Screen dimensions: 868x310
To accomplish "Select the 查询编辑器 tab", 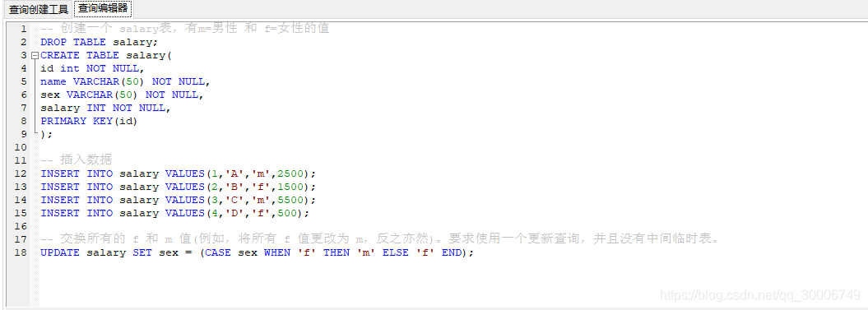I will coord(102,8).
